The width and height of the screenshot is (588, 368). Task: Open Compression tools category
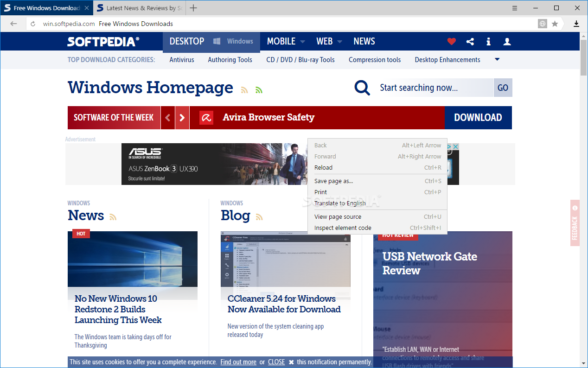tap(375, 60)
